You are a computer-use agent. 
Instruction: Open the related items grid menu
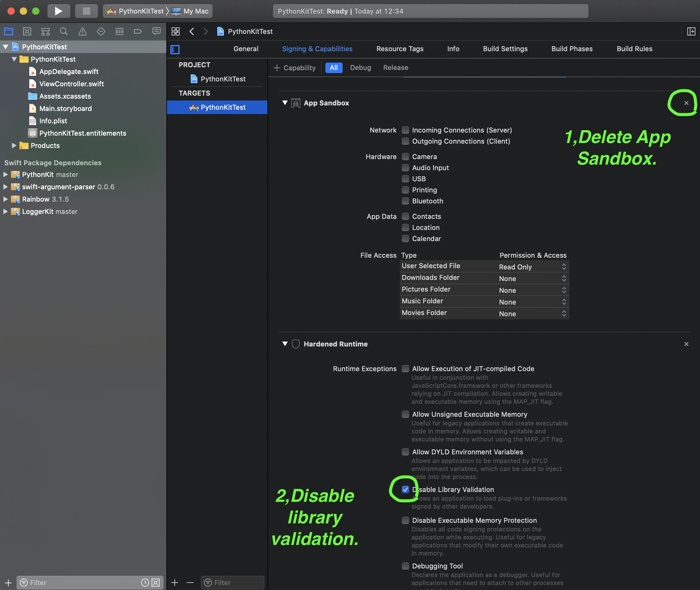176,31
